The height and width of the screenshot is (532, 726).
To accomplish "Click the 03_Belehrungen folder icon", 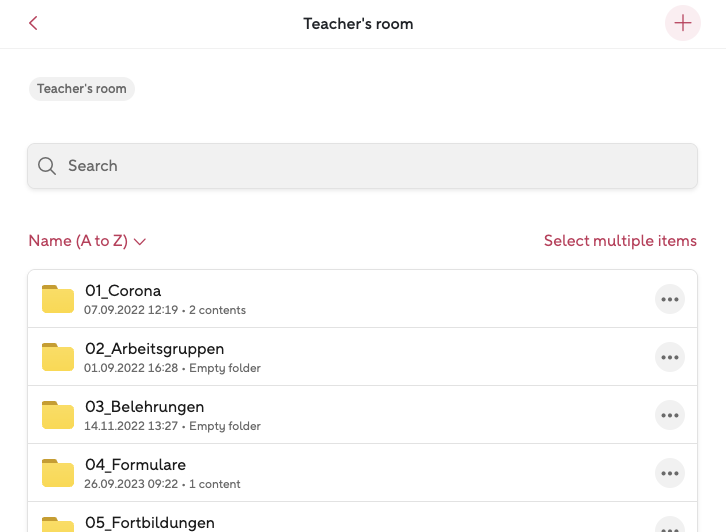I will tap(58, 415).
